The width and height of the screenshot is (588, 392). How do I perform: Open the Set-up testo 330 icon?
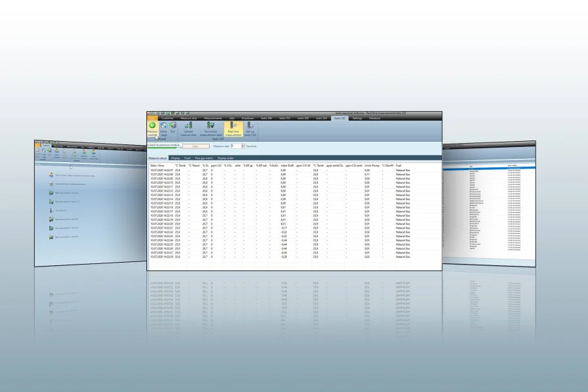tap(250, 125)
